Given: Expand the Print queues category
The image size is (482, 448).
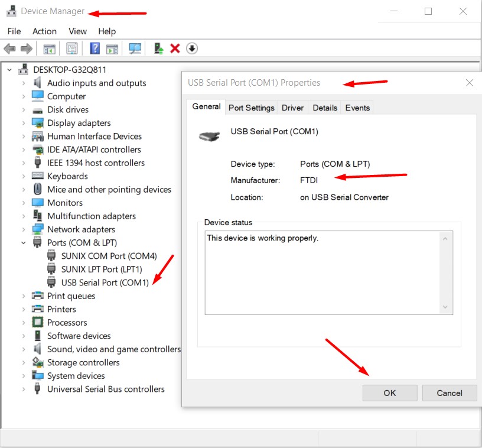Looking at the screenshot, I should 24,296.
